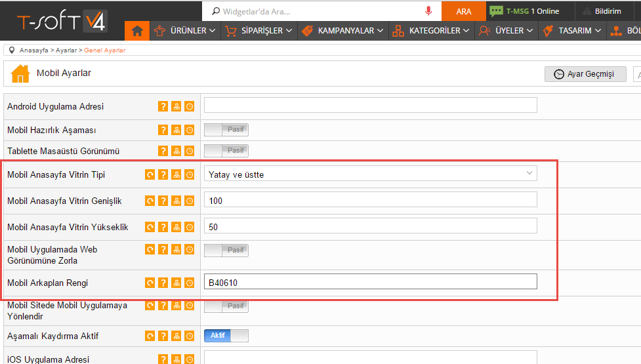
Task: Click Android Uygulama Adresi text field
Action: coord(371,105)
